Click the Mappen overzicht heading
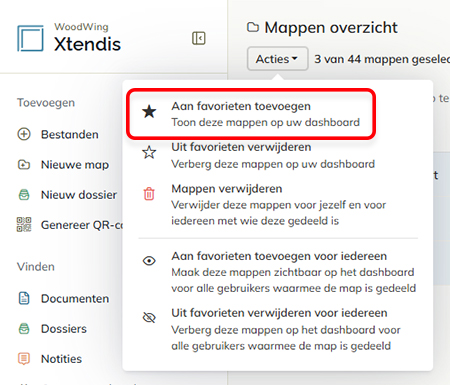 point(331,27)
